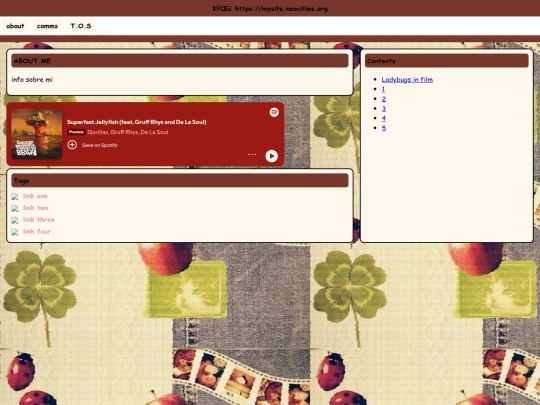540x405 pixels.
Task: Open the Spotify logo icon
Action: [274, 112]
